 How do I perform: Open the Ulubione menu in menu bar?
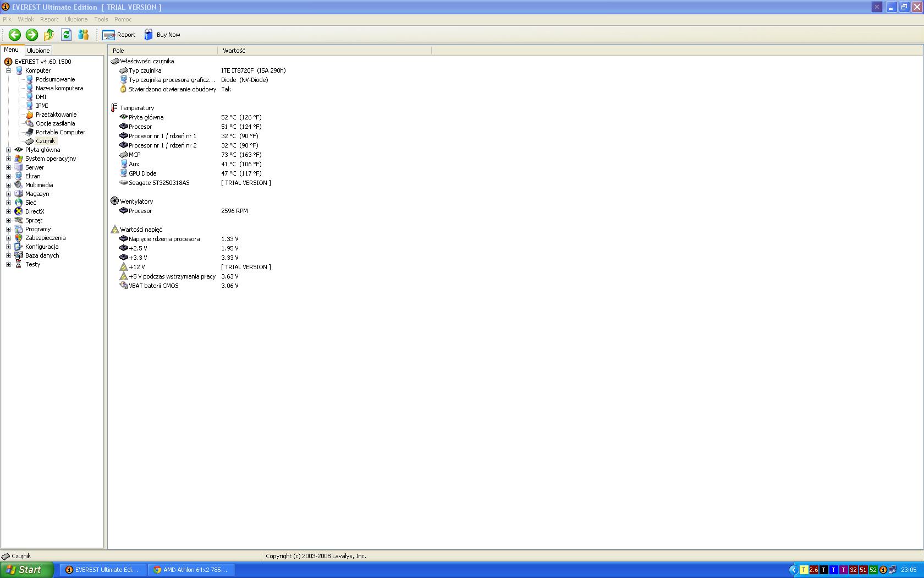pyautogui.click(x=76, y=19)
